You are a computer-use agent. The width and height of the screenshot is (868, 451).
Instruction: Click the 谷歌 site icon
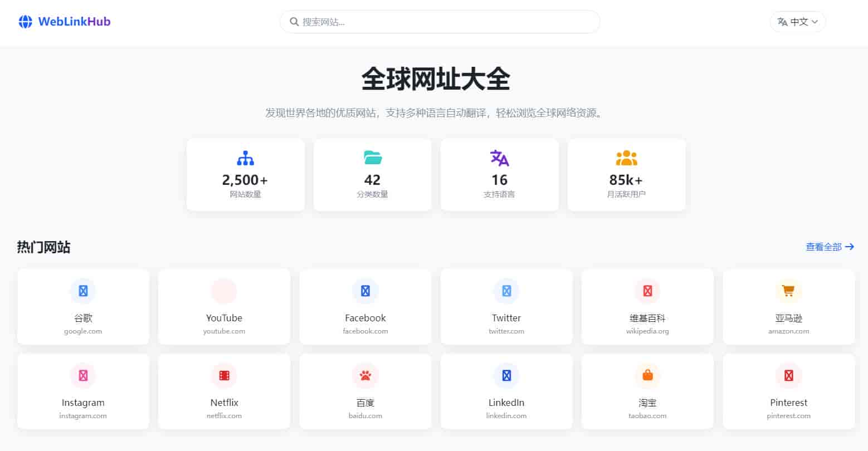point(83,291)
